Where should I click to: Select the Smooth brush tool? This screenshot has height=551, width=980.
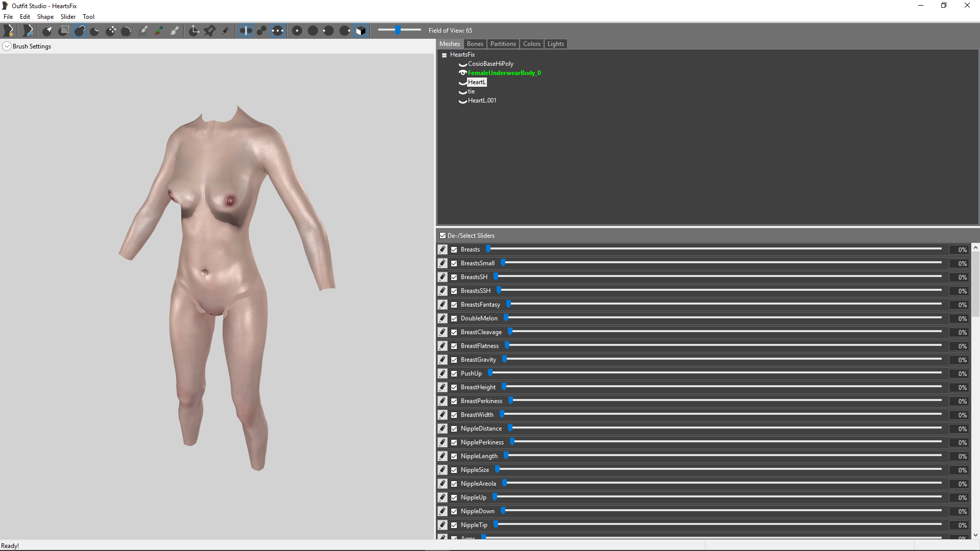(x=126, y=31)
